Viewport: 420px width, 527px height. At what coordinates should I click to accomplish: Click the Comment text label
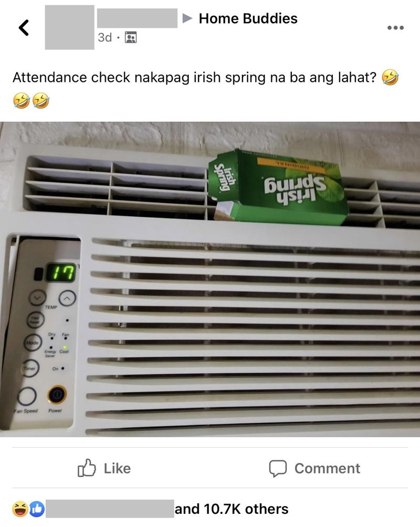(327, 468)
